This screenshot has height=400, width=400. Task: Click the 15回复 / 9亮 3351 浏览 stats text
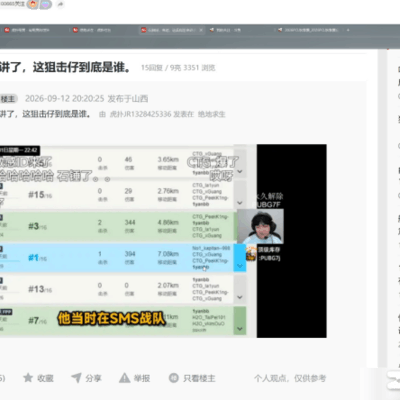[x=178, y=68]
